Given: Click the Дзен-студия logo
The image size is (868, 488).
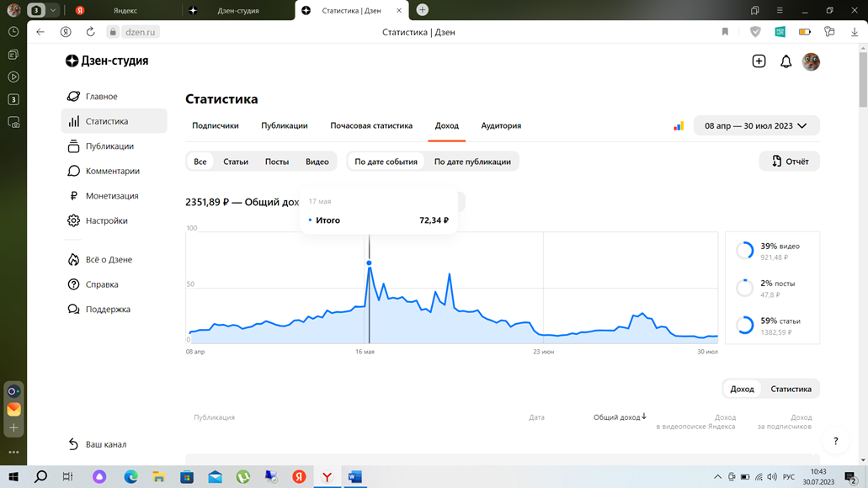Looking at the screenshot, I should pyautogui.click(x=107, y=61).
